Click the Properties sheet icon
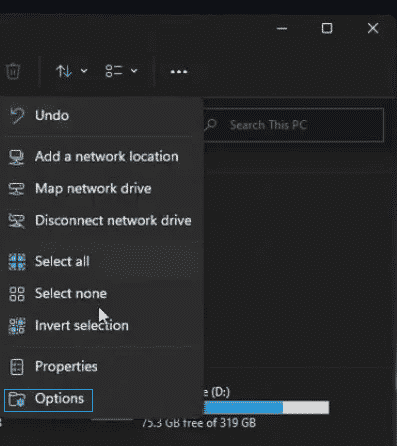This screenshot has width=397, height=446. tap(17, 367)
